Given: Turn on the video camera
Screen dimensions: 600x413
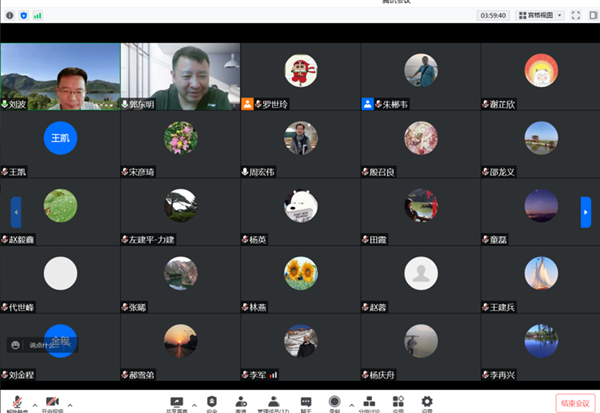Looking at the screenshot, I should coord(51,402).
